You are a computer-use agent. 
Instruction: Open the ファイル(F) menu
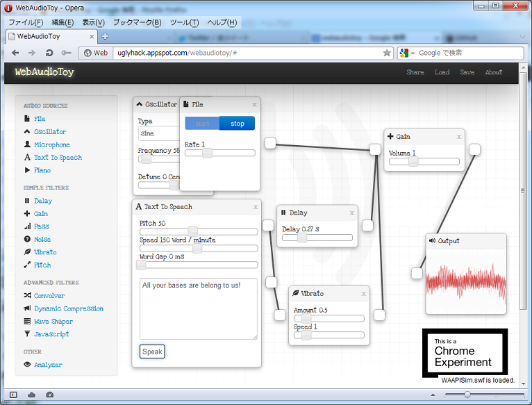tap(26, 22)
